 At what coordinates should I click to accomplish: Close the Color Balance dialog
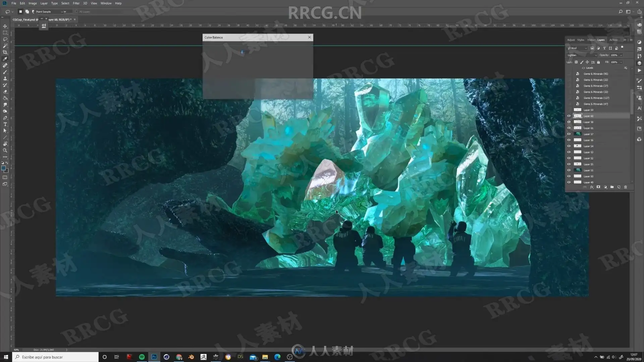pyautogui.click(x=309, y=37)
